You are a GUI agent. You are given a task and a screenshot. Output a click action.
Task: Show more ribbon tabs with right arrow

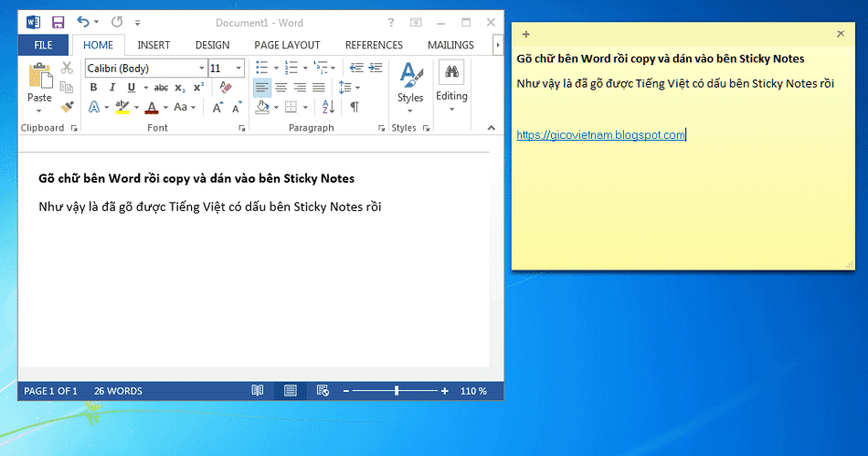click(x=498, y=45)
